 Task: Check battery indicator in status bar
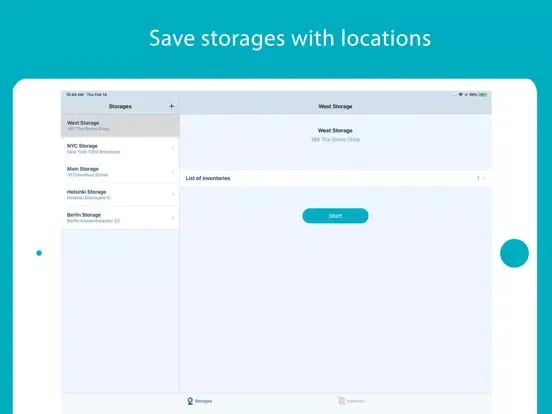click(x=483, y=94)
